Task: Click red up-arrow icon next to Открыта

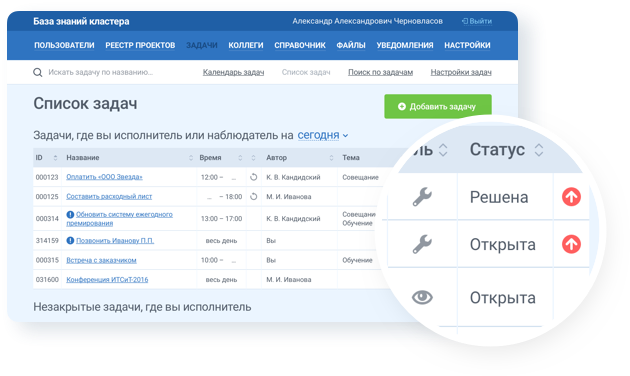Action: click(571, 244)
